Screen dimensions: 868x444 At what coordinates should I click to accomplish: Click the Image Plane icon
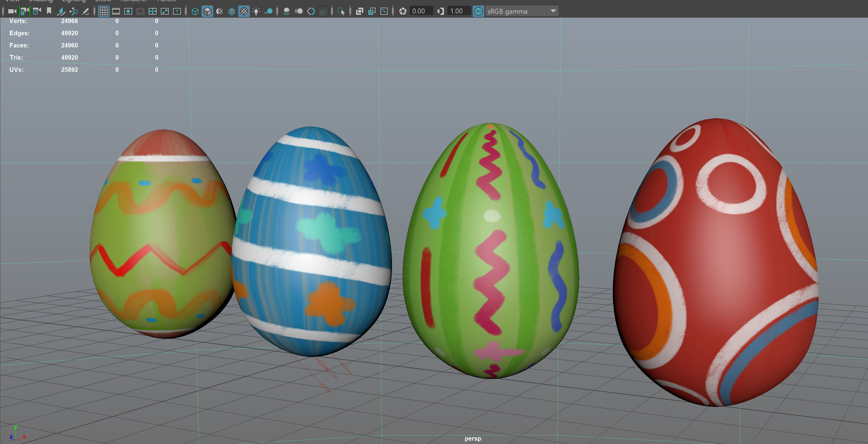pyautogui.click(x=61, y=11)
